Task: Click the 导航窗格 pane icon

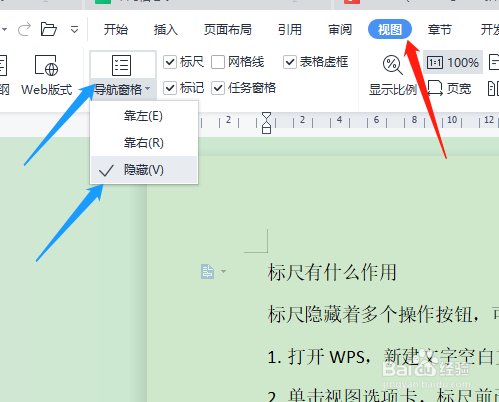Action: pos(121,65)
